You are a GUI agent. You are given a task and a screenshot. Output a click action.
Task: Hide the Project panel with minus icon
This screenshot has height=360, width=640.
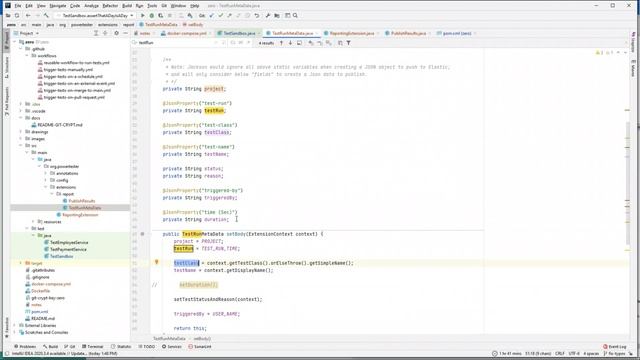[x=125, y=33]
